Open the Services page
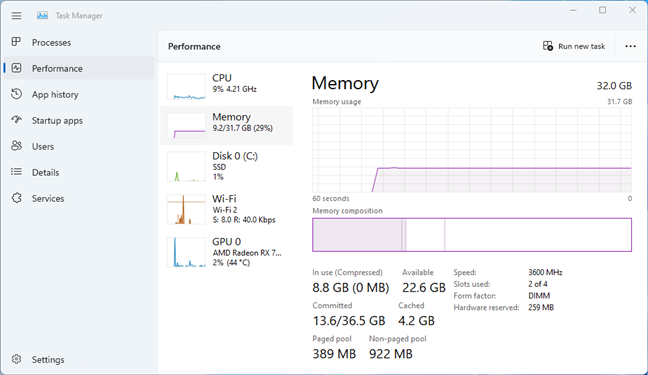The width and height of the screenshot is (648, 375). pos(79,198)
